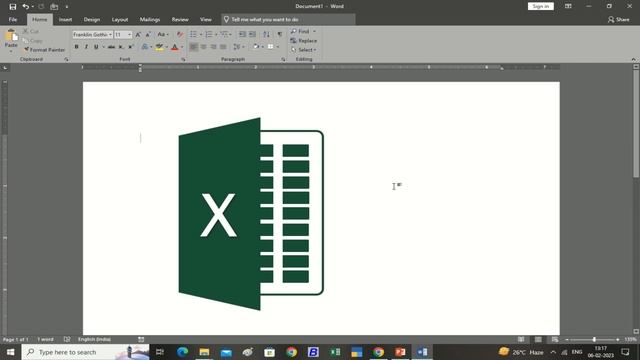Click the Print Layout view icon
Screen dimensions: 640x360
[538, 340]
